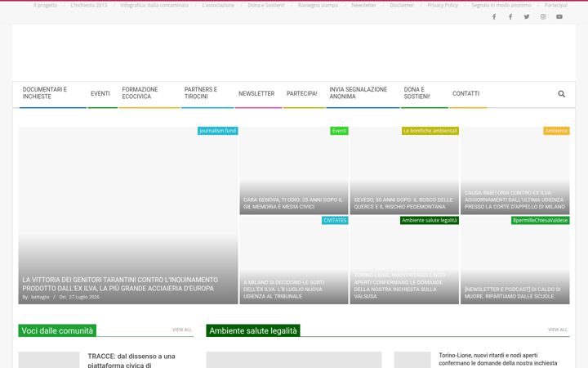Open Di caldo si muore newsletter article
Viewport: 588px width, 368px height.
[512, 293]
